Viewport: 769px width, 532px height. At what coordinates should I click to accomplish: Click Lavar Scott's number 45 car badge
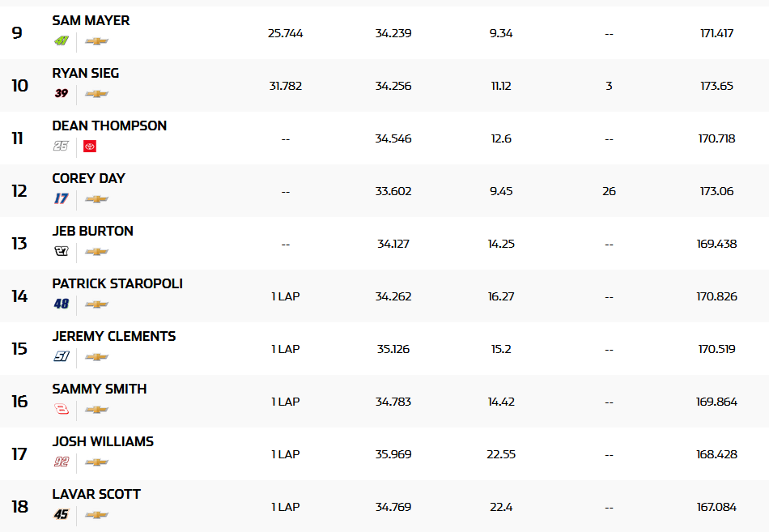[62, 515]
